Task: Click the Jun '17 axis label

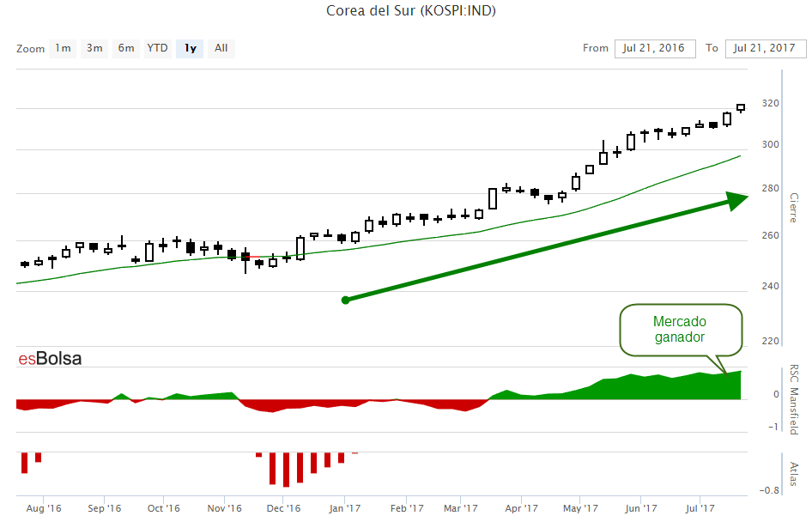Action: click(640, 508)
